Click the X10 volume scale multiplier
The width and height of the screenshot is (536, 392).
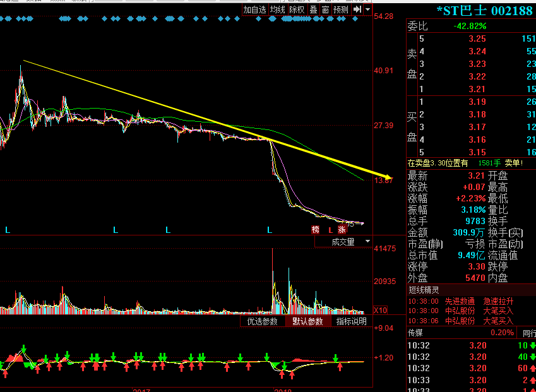(x=380, y=311)
